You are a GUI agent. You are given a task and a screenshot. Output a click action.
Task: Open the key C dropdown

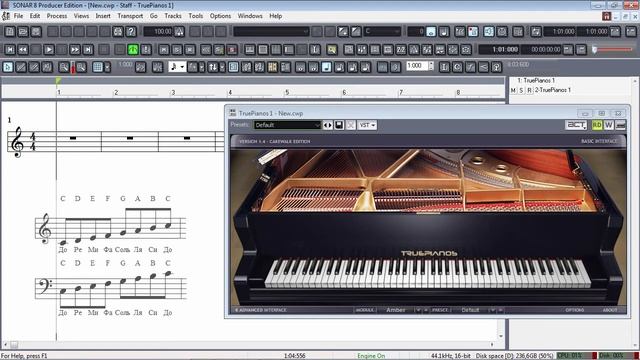[382, 31]
